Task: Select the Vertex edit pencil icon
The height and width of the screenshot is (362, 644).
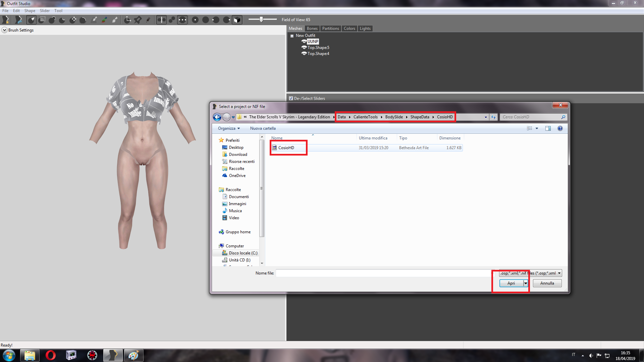Action: pyautogui.click(x=148, y=20)
